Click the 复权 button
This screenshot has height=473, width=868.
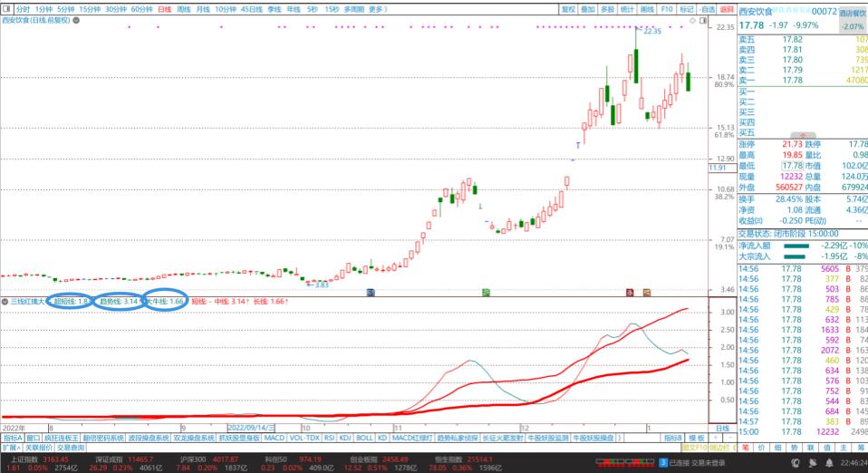coord(568,9)
